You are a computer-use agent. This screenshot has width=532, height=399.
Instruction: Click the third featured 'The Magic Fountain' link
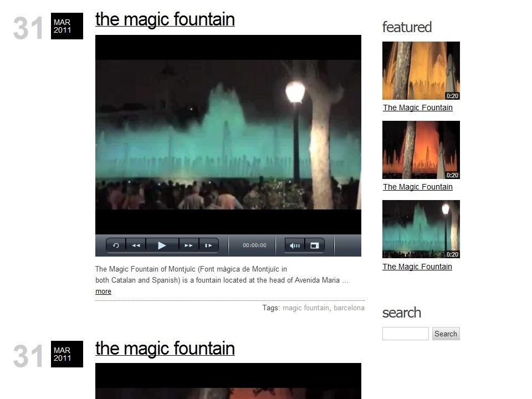point(417,267)
